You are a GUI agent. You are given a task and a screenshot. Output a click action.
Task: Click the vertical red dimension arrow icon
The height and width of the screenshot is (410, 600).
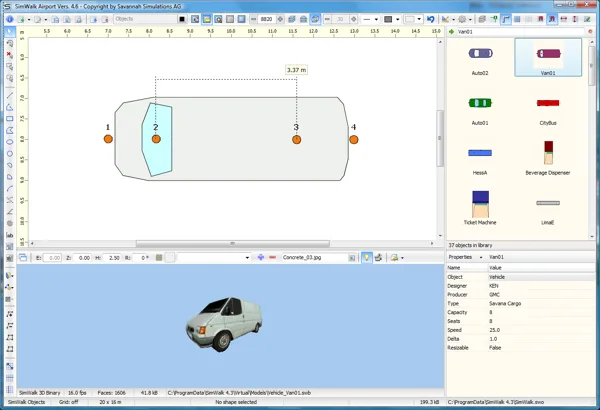[575, 19]
